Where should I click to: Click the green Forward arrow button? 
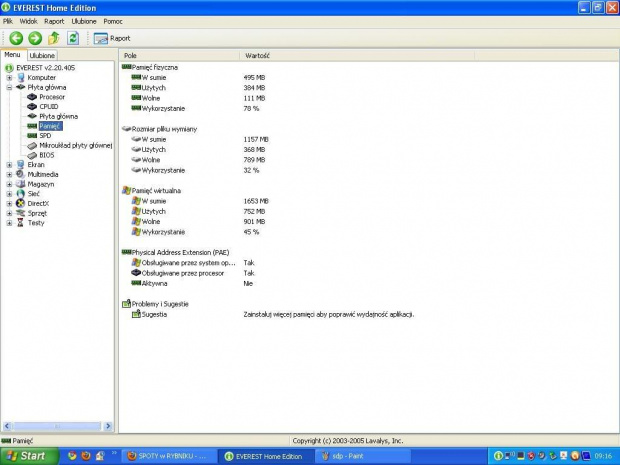[35, 38]
